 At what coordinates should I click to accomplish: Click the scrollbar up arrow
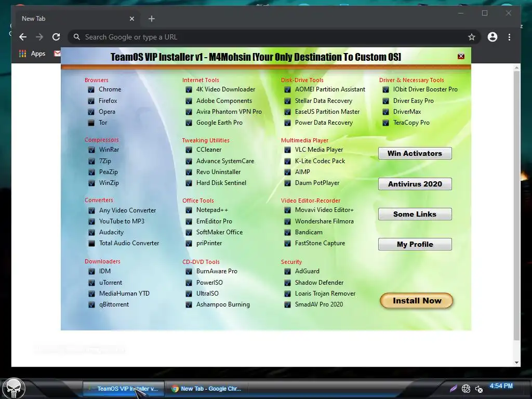coord(516,68)
